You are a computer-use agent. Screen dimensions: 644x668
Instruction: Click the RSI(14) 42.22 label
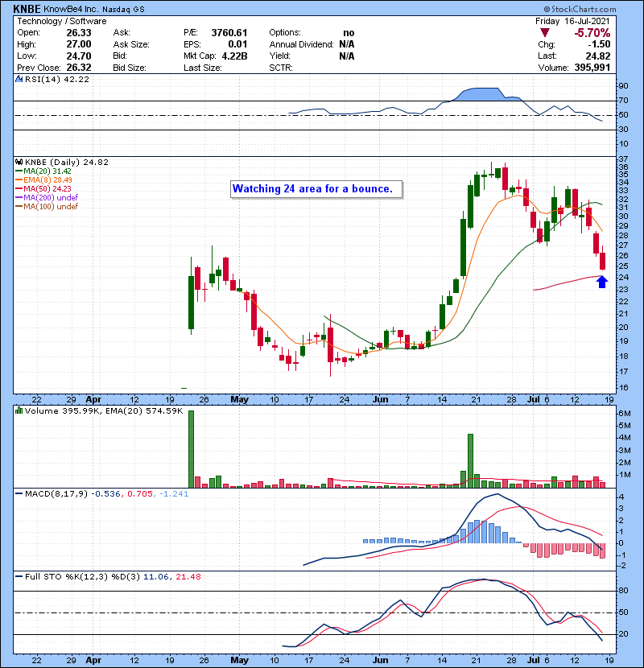57,79
